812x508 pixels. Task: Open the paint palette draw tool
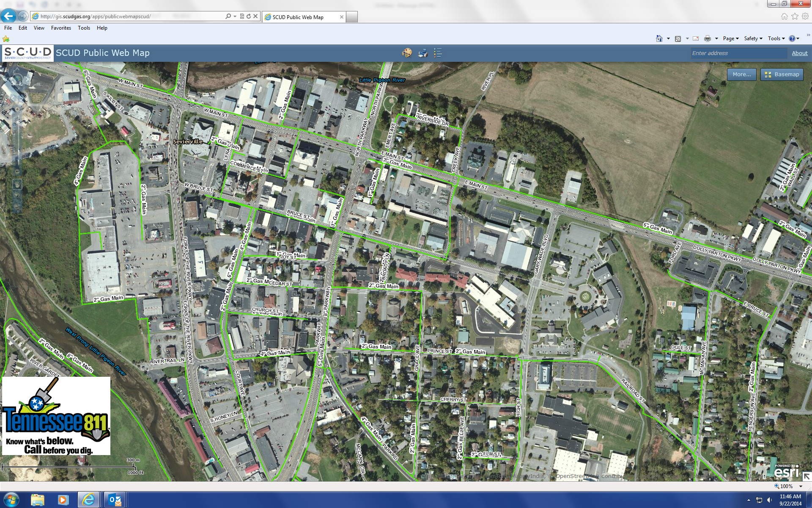[407, 53]
